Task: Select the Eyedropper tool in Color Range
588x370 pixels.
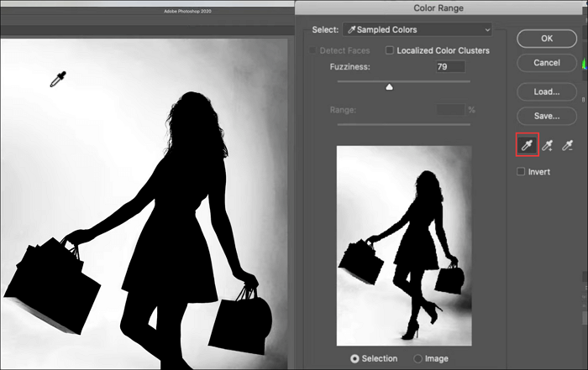Action: (x=528, y=146)
